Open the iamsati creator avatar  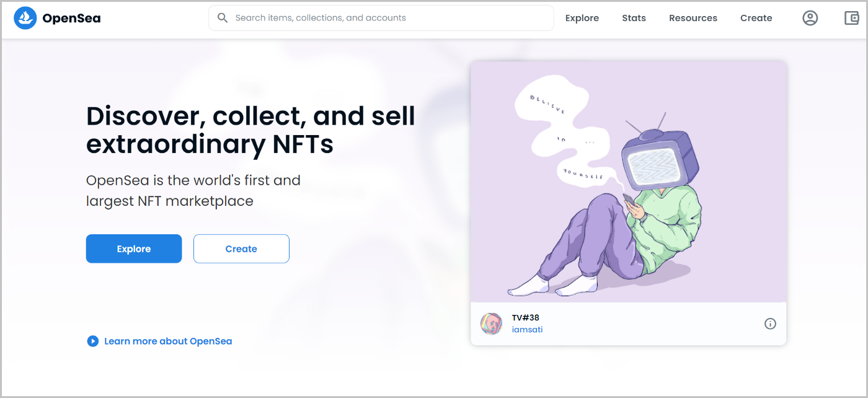(492, 324)
